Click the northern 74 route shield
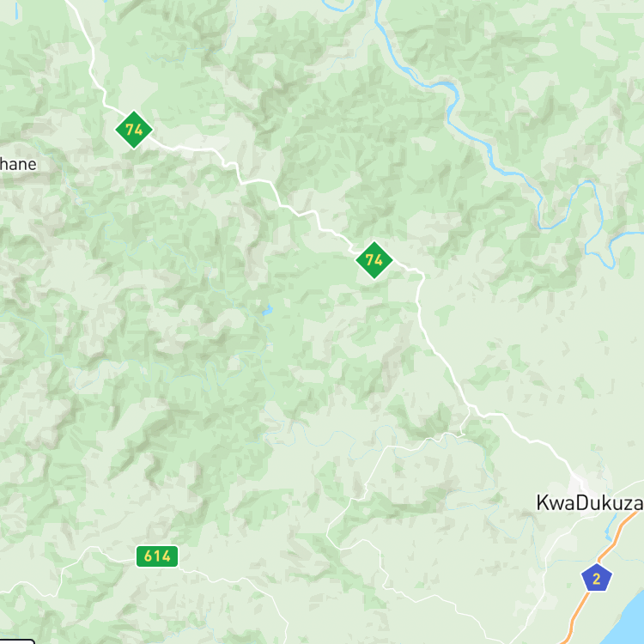Image resolution: width=644 pixels, height=644 pixels. click(x=134, y=130)
